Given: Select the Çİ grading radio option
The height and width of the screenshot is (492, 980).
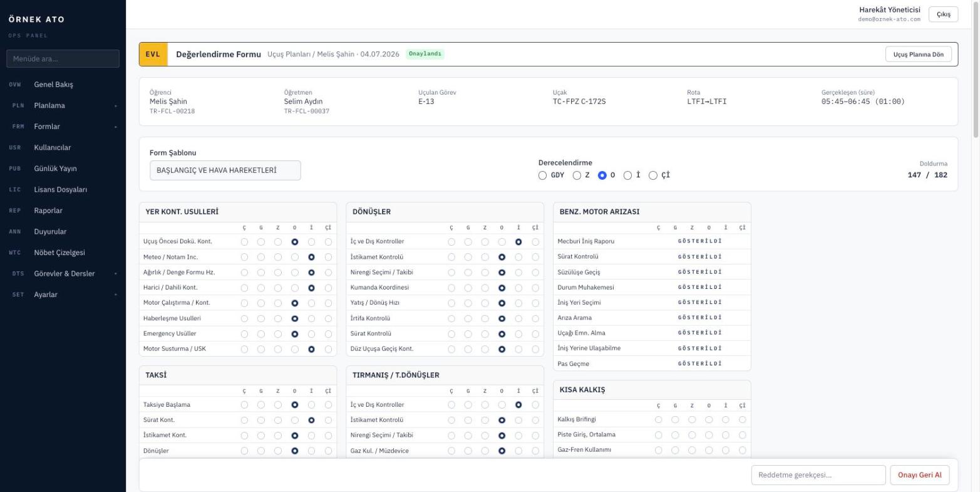Looking at the screenshot, I should point(653,175).
